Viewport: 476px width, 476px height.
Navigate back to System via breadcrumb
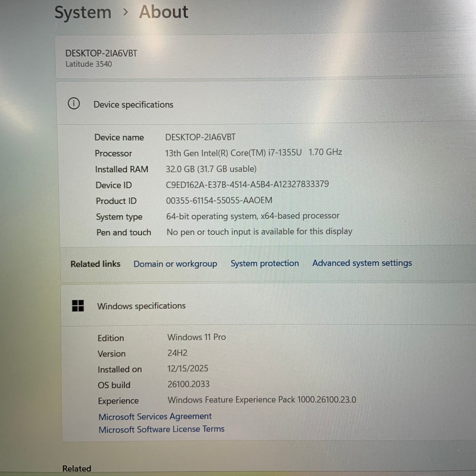(83, 12)
